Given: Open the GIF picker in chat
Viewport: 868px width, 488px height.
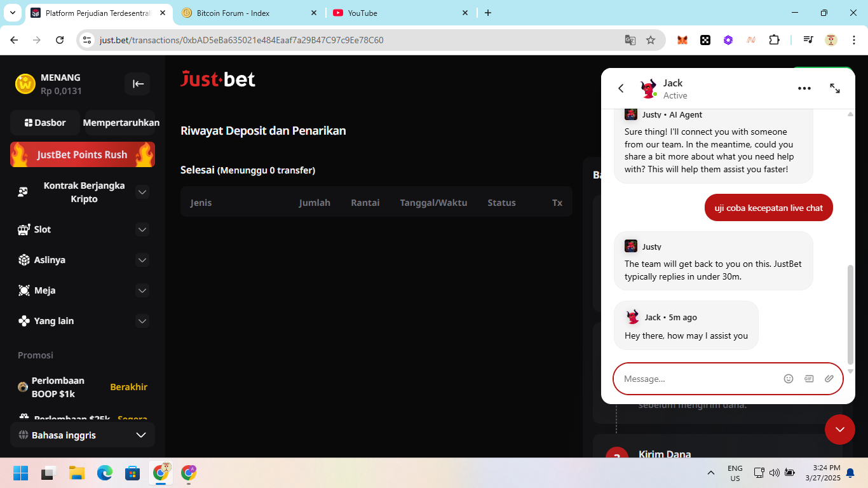Looking at the screenshot, I should (x=809, y=379).
